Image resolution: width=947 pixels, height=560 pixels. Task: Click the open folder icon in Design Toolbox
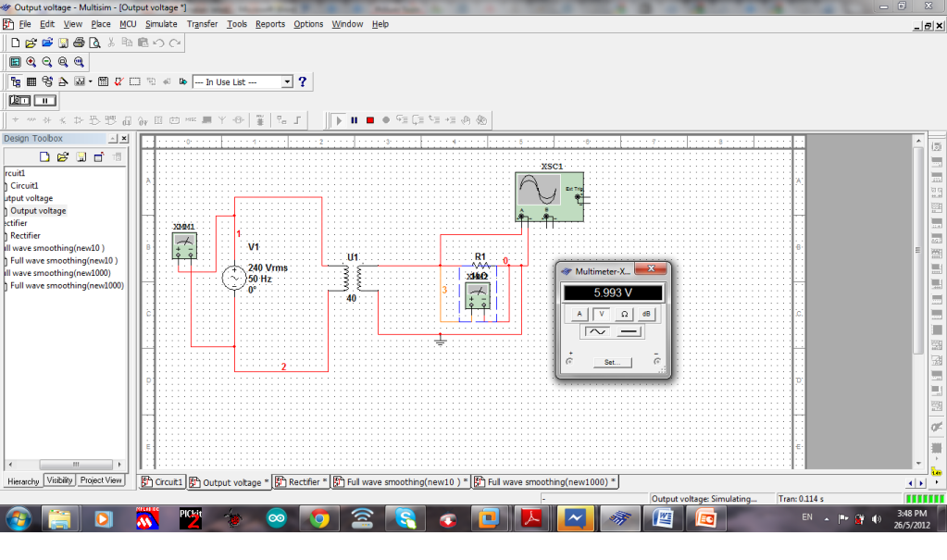(62, 157)
